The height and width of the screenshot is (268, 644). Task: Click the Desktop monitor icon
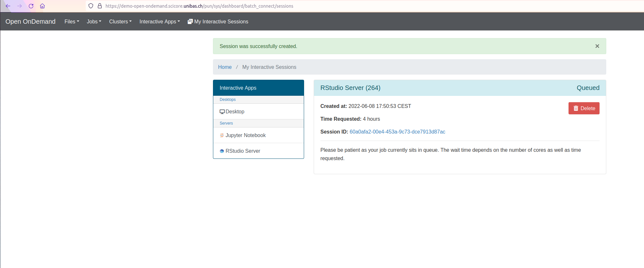coord(222,112)
